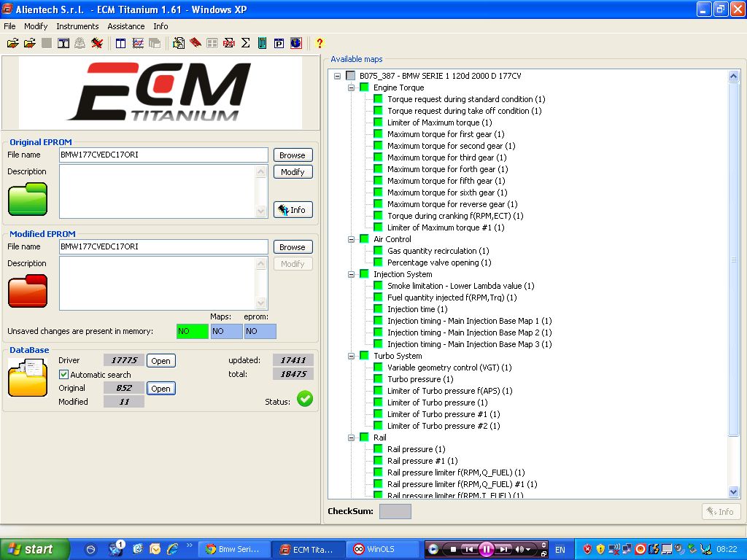
Task: Toggle the Air Control group checkbox
Action: click(x=365, y=239)
